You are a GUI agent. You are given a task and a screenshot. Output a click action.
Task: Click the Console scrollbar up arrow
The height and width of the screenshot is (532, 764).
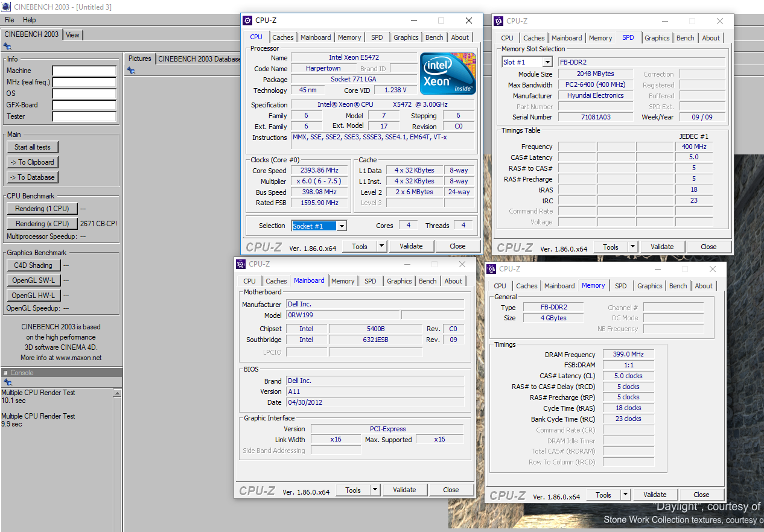117,393
